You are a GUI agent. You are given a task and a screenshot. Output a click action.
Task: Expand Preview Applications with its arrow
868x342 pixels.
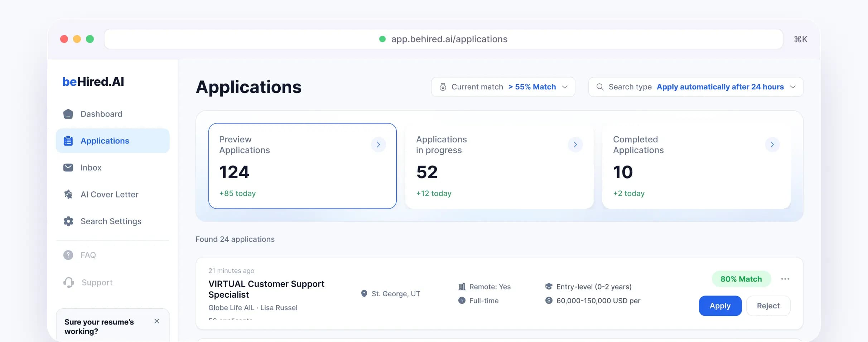click(378, 145)
